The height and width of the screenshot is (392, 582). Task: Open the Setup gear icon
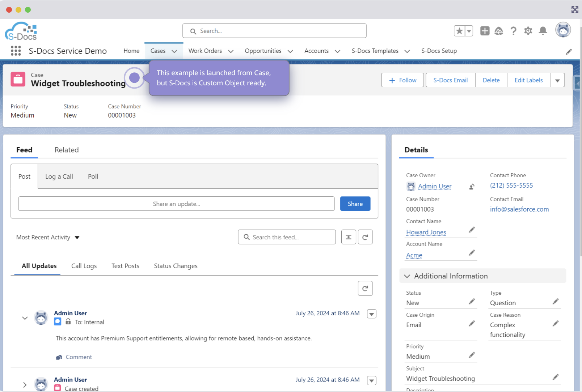[528, 31]
